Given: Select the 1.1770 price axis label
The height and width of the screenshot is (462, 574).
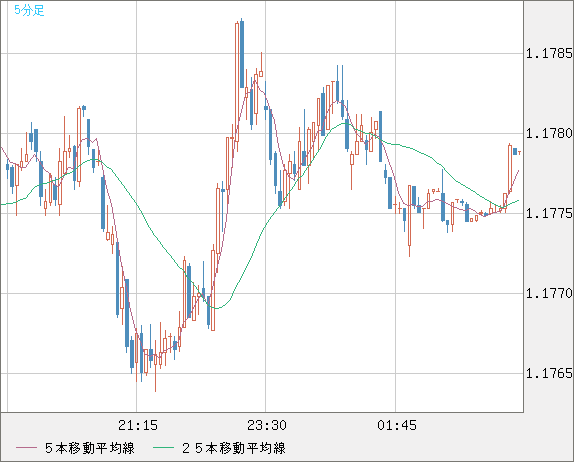Looking at the screenshot, I should 549,293.
